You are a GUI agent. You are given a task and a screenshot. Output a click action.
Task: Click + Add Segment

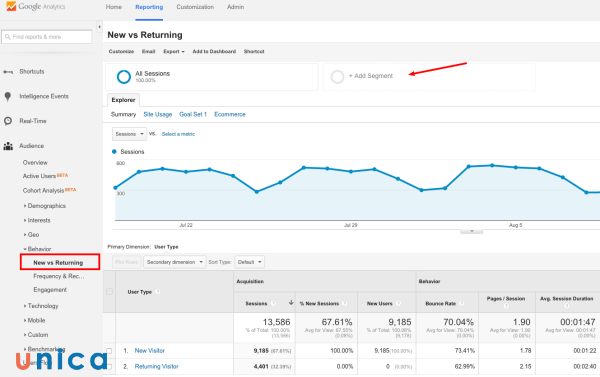(x=371, y=76)
